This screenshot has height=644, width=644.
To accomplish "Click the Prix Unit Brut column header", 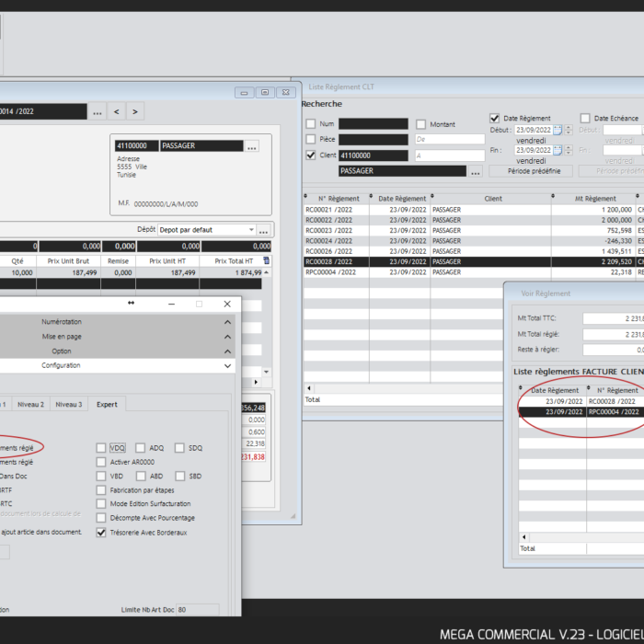I will (x=68, y=261).
